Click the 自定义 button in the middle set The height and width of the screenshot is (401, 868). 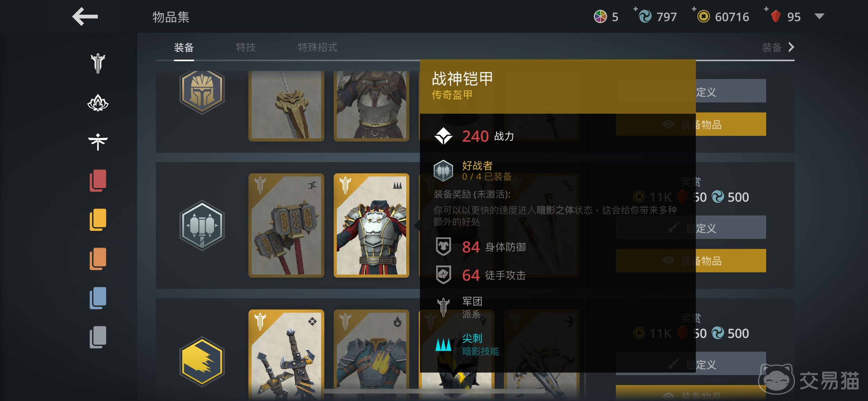coord(691,228)
